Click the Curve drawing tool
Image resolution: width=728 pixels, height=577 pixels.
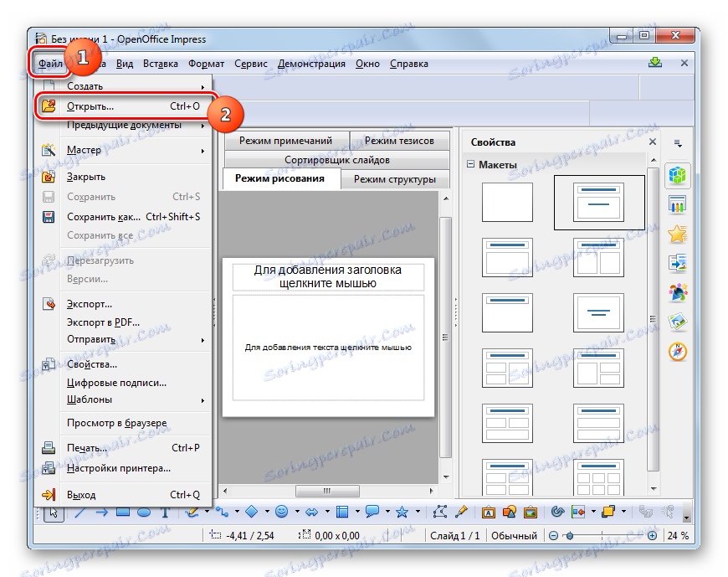tap(192, 512)
